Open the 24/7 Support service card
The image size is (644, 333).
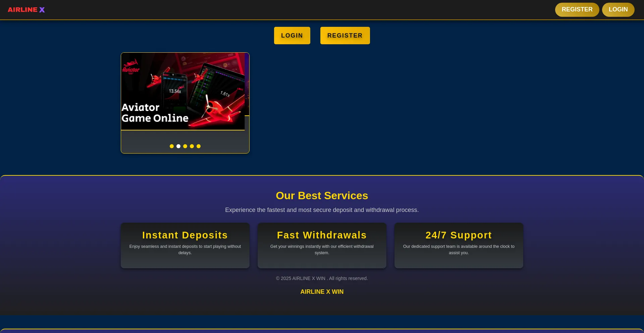tap(459, 245)
